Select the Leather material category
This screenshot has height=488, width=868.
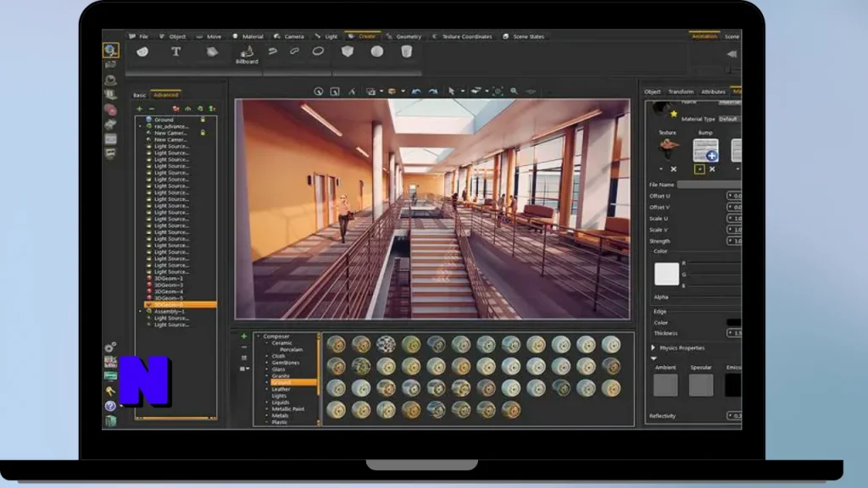tap(281, 389)
